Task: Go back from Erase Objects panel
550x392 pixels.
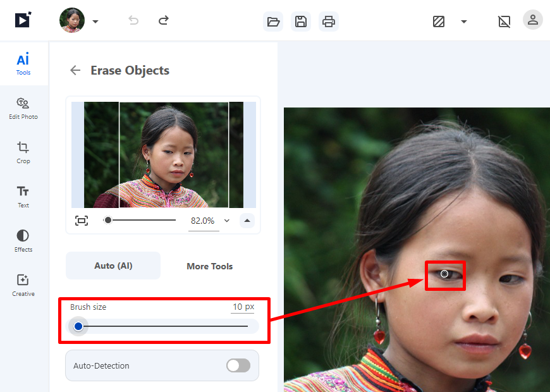Action: click(x=75, y=70)
